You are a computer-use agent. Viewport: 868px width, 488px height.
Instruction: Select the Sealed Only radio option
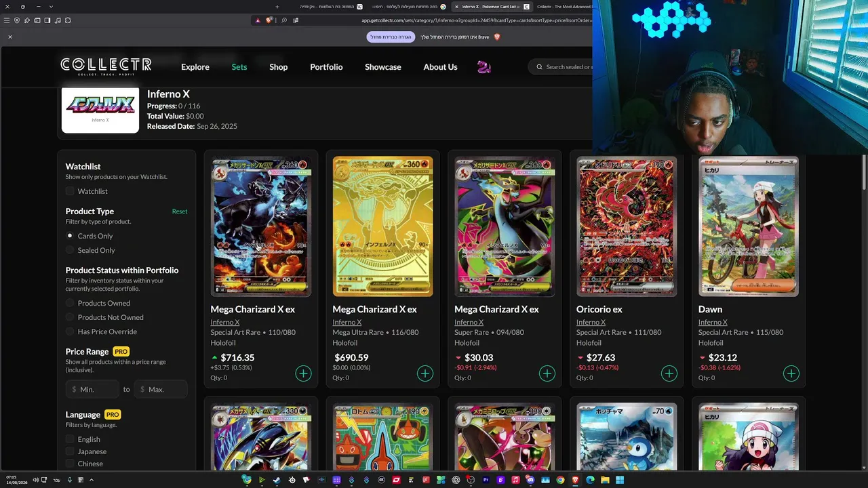pyautogui.click(x=70, y=250)
